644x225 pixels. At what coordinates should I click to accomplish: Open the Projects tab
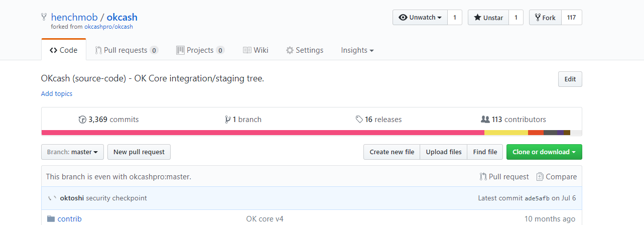coord(200,50)
